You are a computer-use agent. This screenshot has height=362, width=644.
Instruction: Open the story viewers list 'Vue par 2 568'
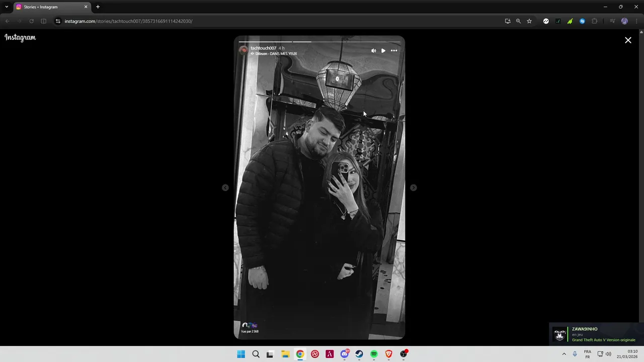[x=250, y=328]
